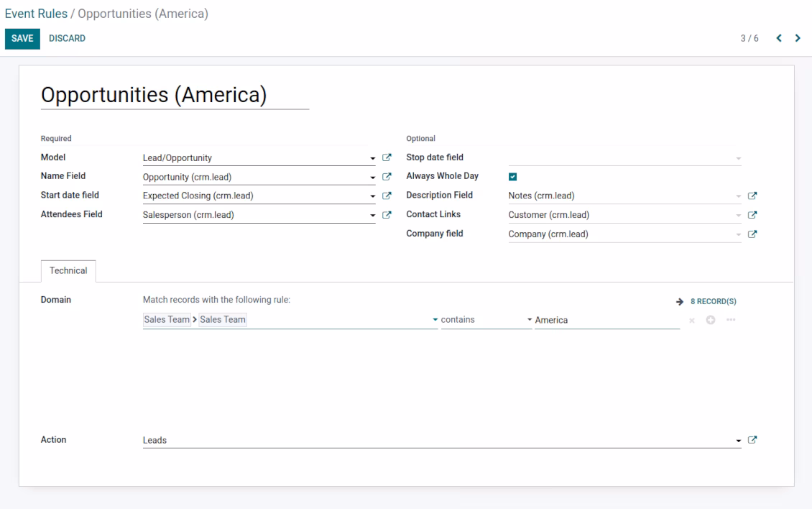Image resolution: width=812 pixels, height=509 pixels.
Task: Open external link for Company field
Action: pyautogui.click(x=752, y=234)
